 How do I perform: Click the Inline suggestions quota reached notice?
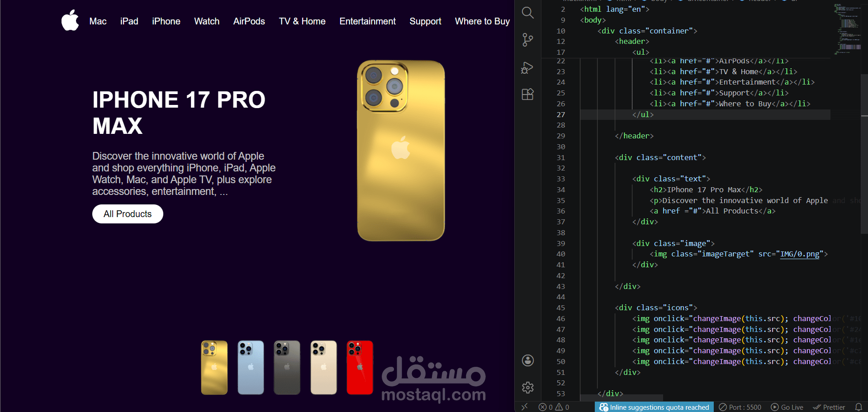pyautogui.click(x=654, y=407)
